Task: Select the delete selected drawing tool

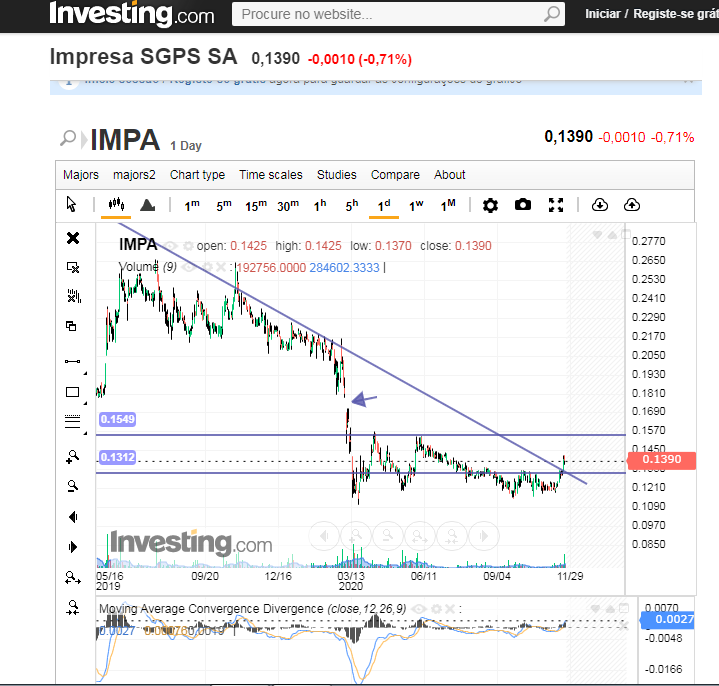Action: (73, 267)
